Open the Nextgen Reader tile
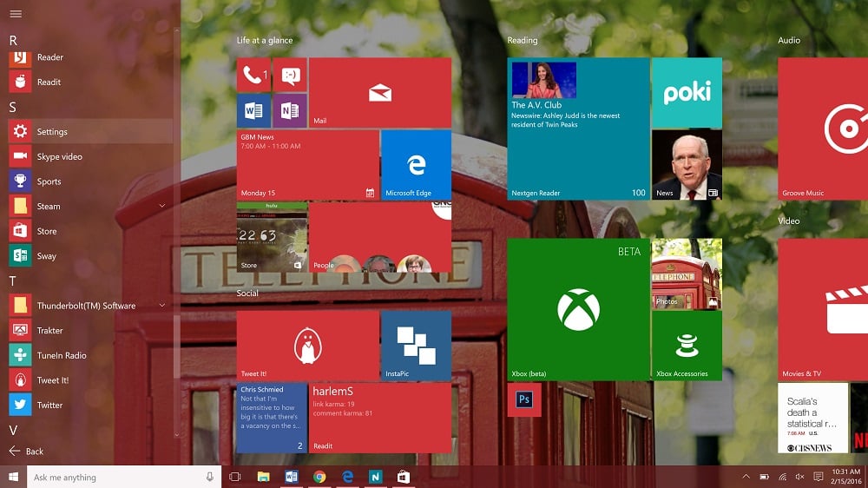This screenshot has height=488, width=868. (x=578, y=129)
